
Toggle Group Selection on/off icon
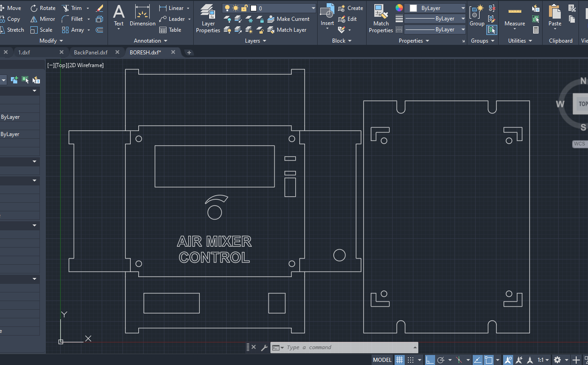pos(491,30)
